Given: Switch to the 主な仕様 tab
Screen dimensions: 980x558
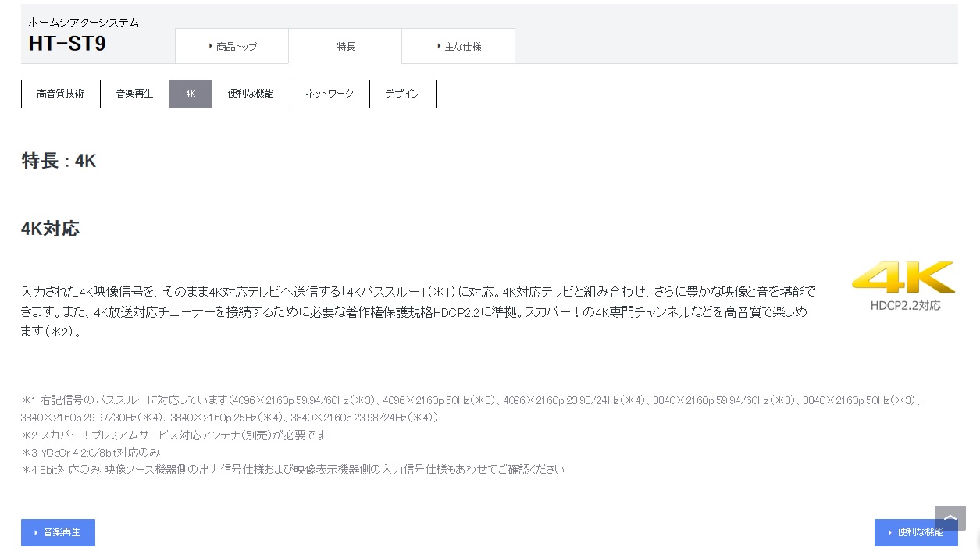Looking at the screenshot, I should coord(458,46).
